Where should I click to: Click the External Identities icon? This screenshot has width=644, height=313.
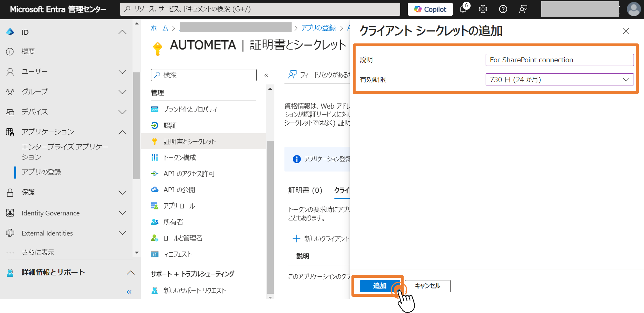(10, 233)
